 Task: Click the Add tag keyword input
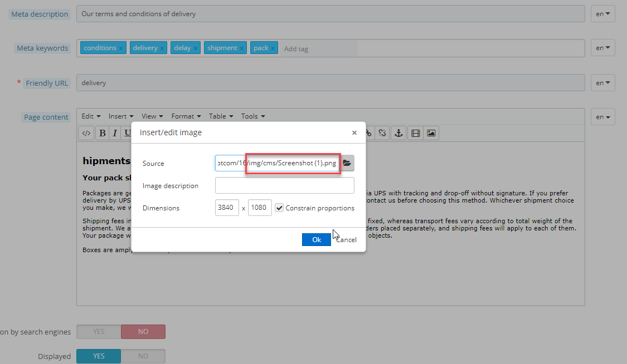coord(320,48)
